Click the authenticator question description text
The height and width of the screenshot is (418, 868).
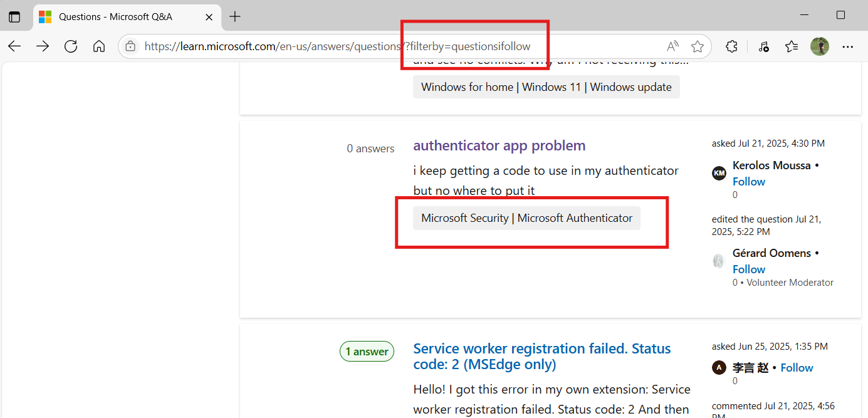pos(546,180)
